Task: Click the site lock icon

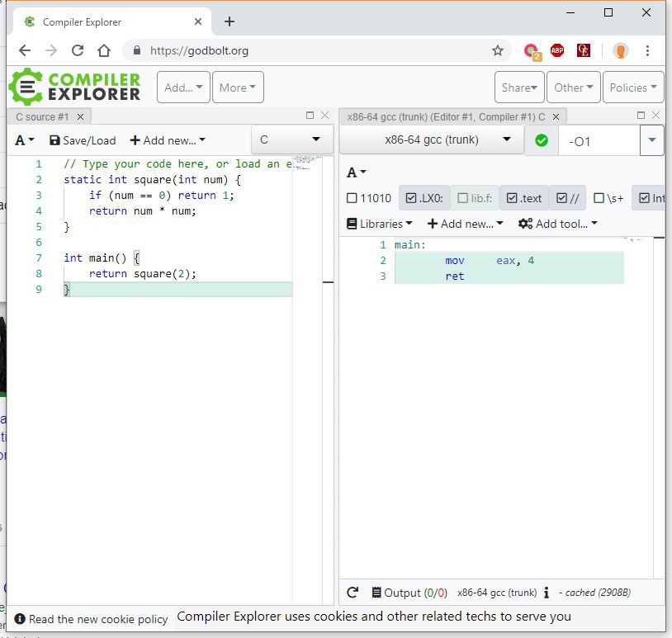Action: (137, 50)
